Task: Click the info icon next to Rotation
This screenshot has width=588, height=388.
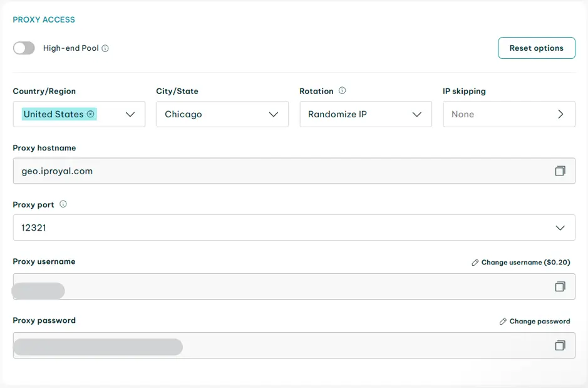Action: click(x=342, y=91)
